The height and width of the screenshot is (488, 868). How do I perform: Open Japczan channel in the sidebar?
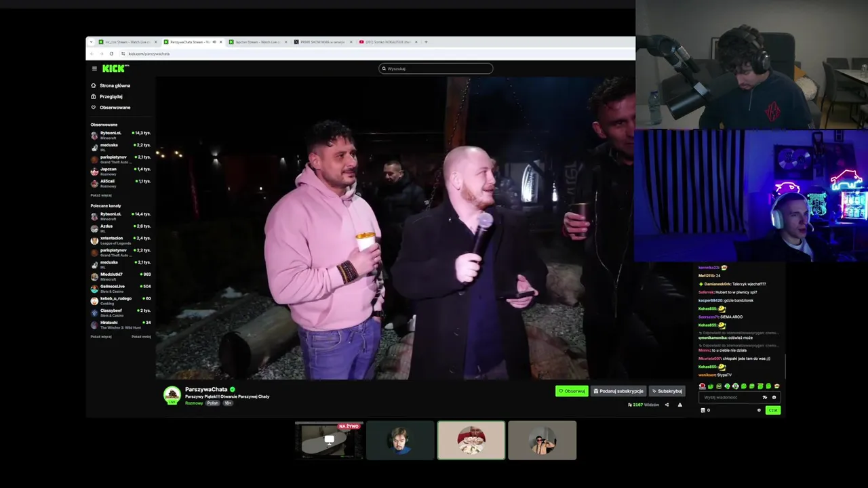coord(121,171)
